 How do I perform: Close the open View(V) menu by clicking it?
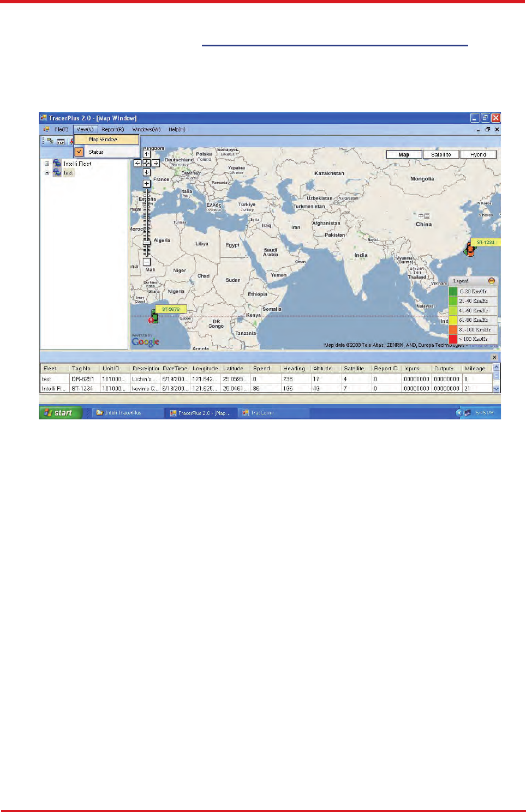(85, 129)
